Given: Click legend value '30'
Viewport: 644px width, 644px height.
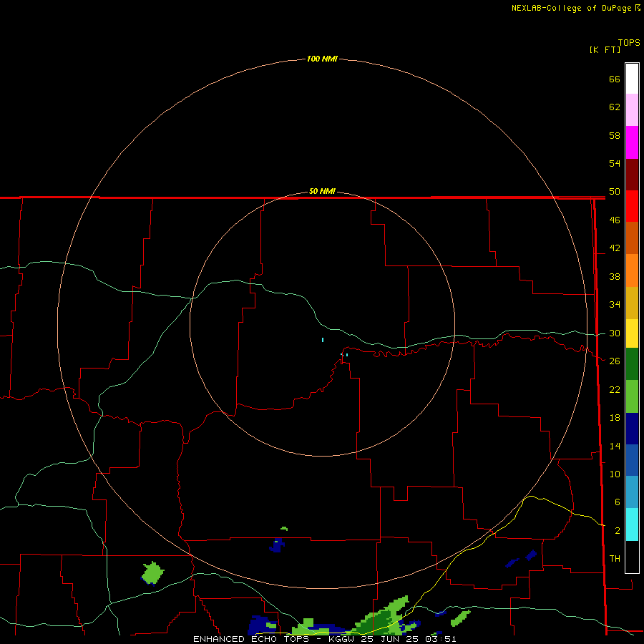Looking at the screenshot, I should (615, 333).
